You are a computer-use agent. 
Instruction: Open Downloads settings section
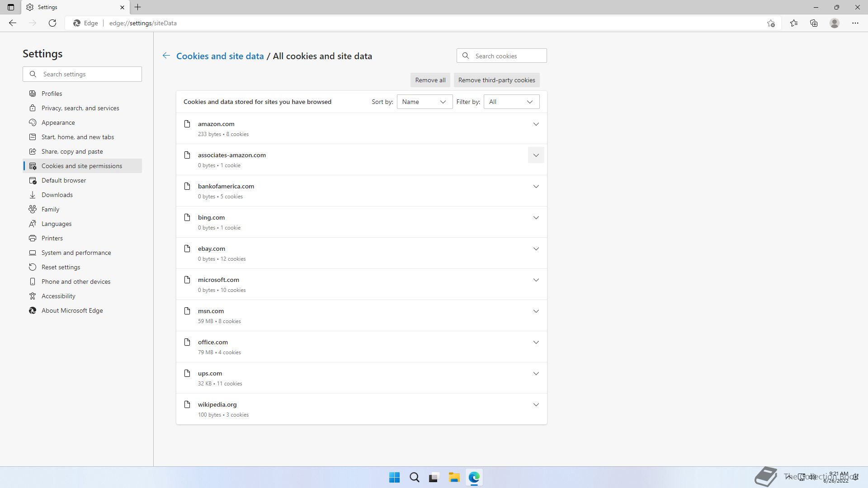click(82, 195)
